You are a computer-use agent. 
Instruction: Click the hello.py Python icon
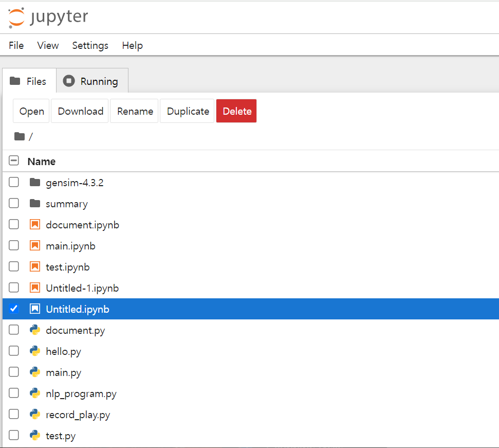click(34, 351)
